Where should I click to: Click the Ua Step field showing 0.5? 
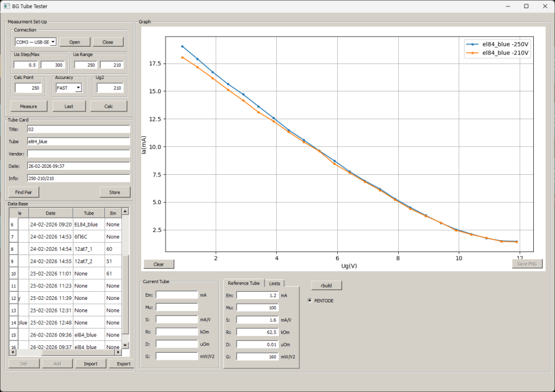[x=25, y=65]
